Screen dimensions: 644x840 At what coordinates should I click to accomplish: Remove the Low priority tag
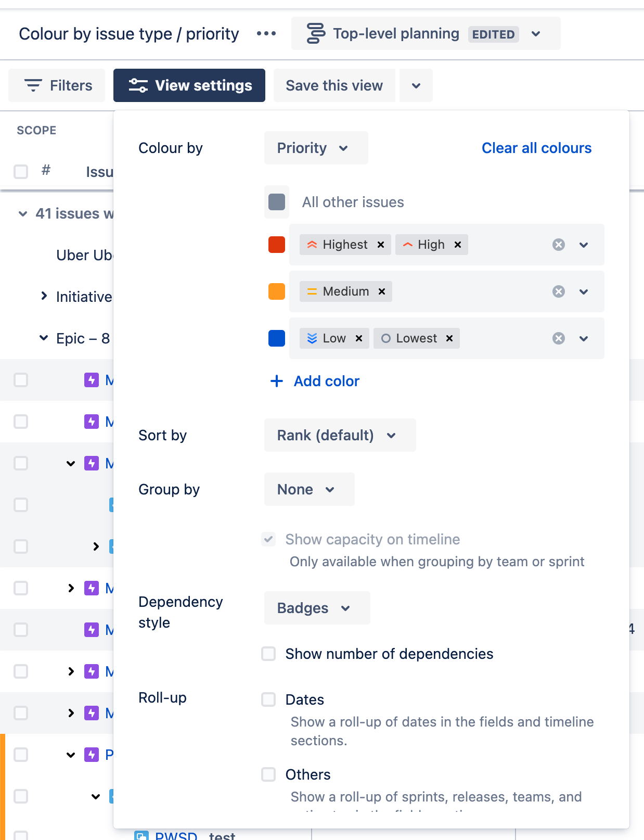point(359,338)
